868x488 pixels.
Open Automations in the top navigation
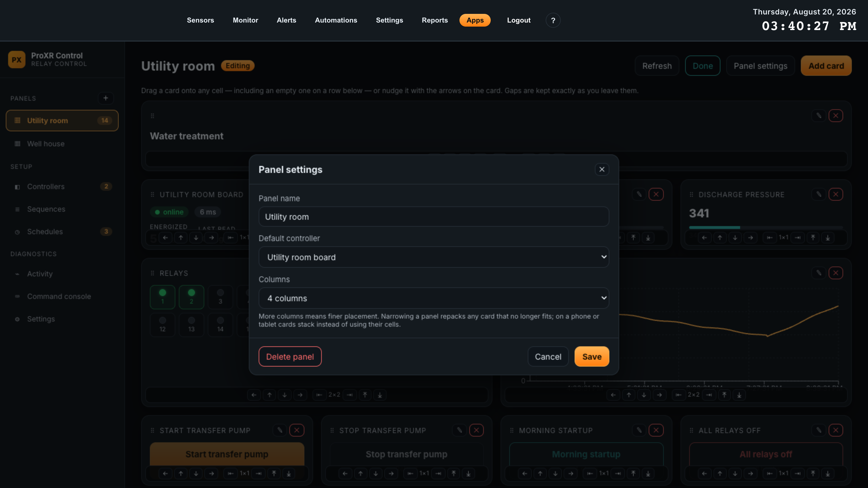(x=336, y=20)
